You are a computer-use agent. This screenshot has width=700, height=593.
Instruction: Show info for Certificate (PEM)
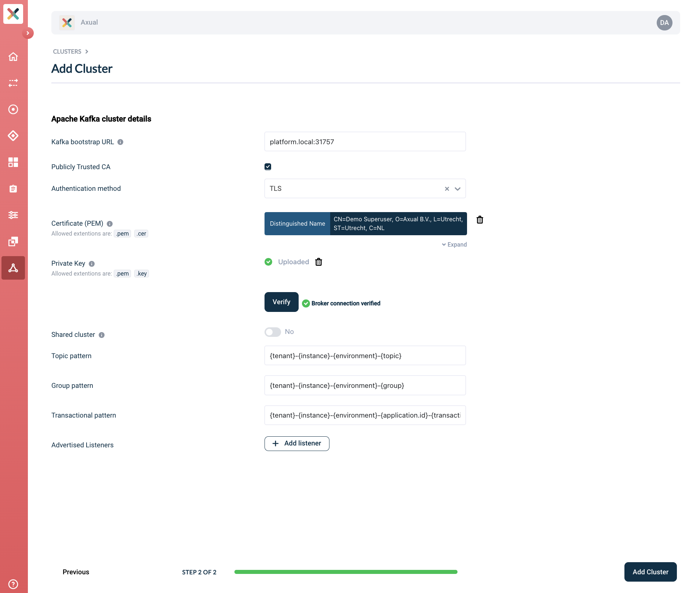[110, 224]
